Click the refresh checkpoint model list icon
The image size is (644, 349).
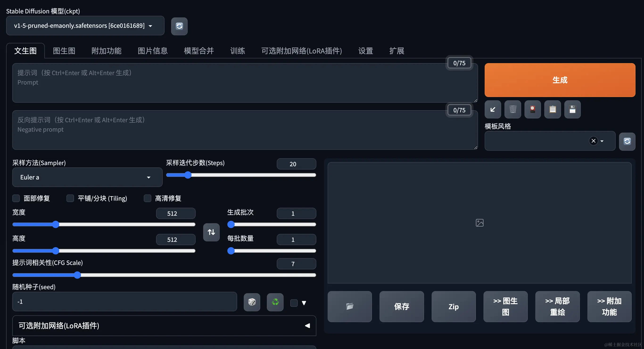(x=179, y=26)
